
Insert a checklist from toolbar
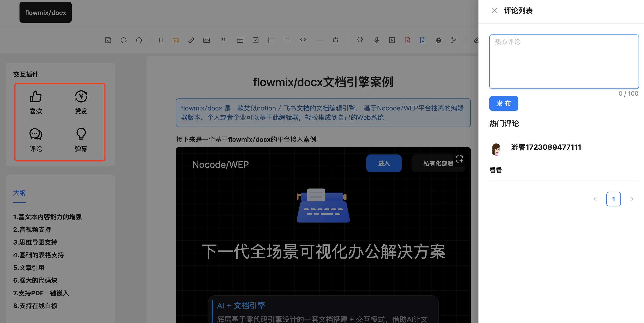coord(256,40)
